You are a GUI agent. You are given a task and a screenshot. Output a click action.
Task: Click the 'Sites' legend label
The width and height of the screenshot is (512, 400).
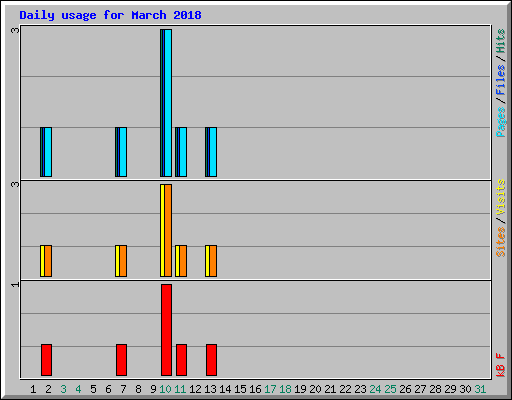coord(501,242)
